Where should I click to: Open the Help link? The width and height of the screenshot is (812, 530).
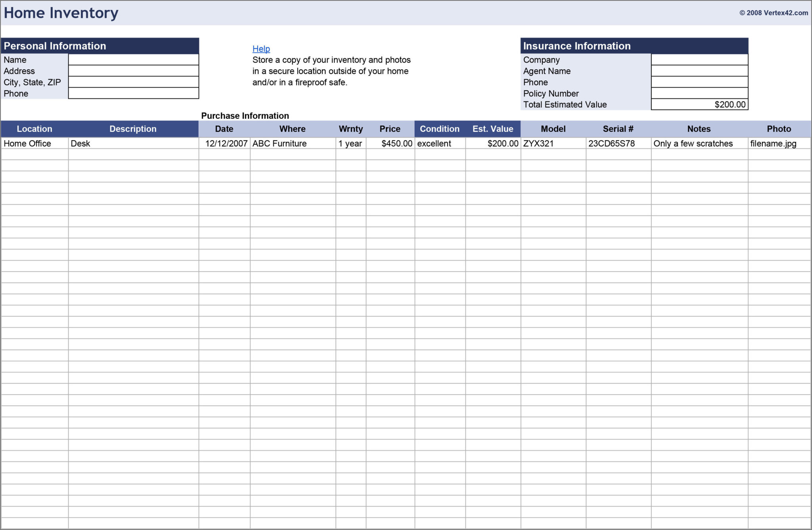(x=261, y=49)
